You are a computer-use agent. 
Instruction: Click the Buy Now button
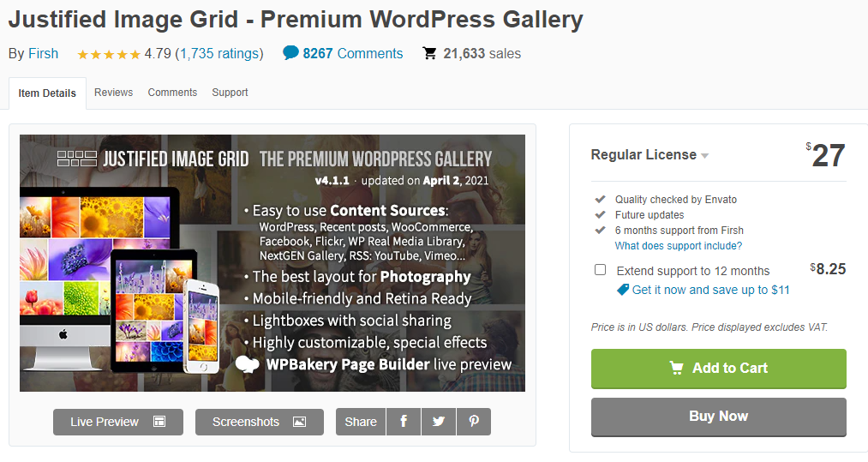(719, 417)
